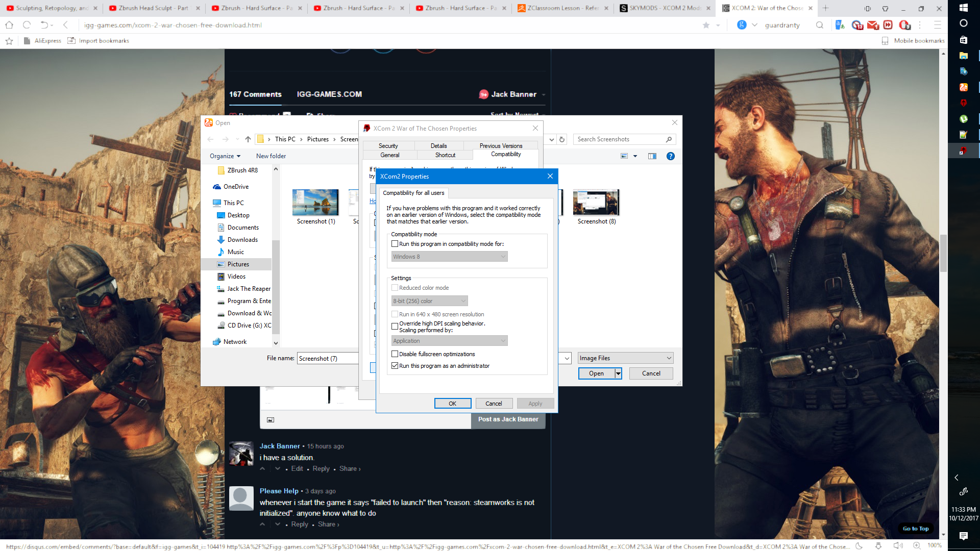
Task: Click the Windows Start button in the taskbar
Action: click(964, 8)
